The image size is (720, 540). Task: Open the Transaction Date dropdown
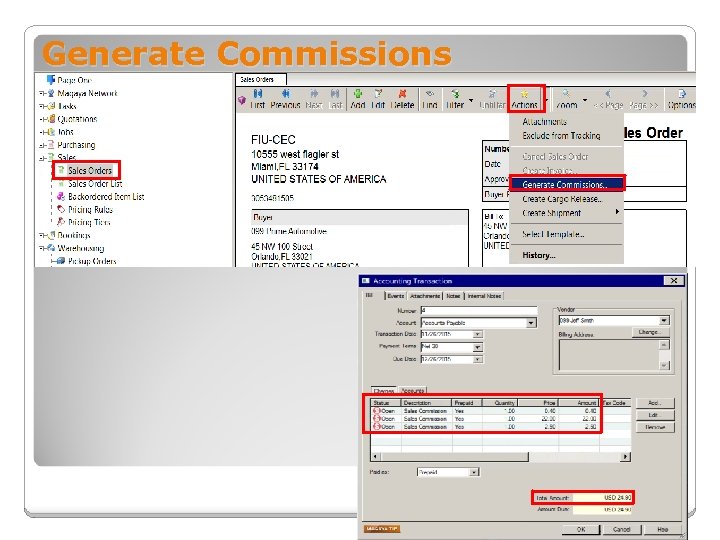[478, 334]
